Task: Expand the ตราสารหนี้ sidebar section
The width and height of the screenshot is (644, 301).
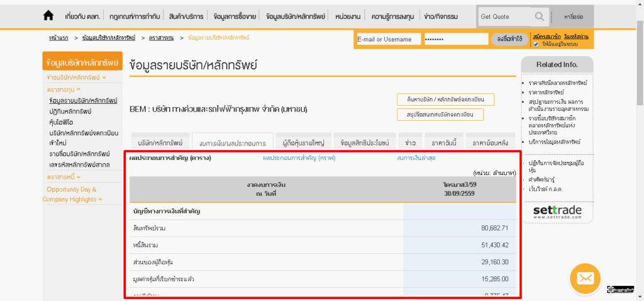Action: [x=64, y=177]
